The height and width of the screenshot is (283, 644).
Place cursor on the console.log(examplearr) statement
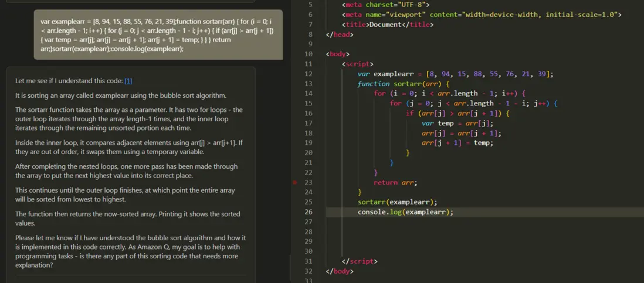[405, 212]
